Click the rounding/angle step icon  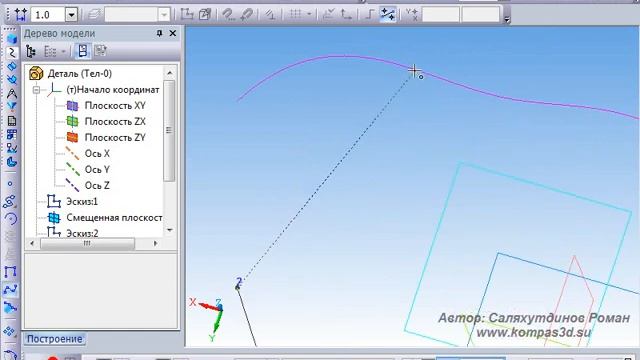coord(270,15)
